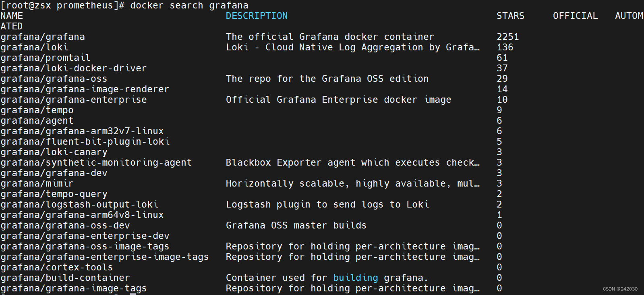The width and height of the screenshot is (644, 295).
Task: Select the DESCRIPTION column header
Action: 257,16
